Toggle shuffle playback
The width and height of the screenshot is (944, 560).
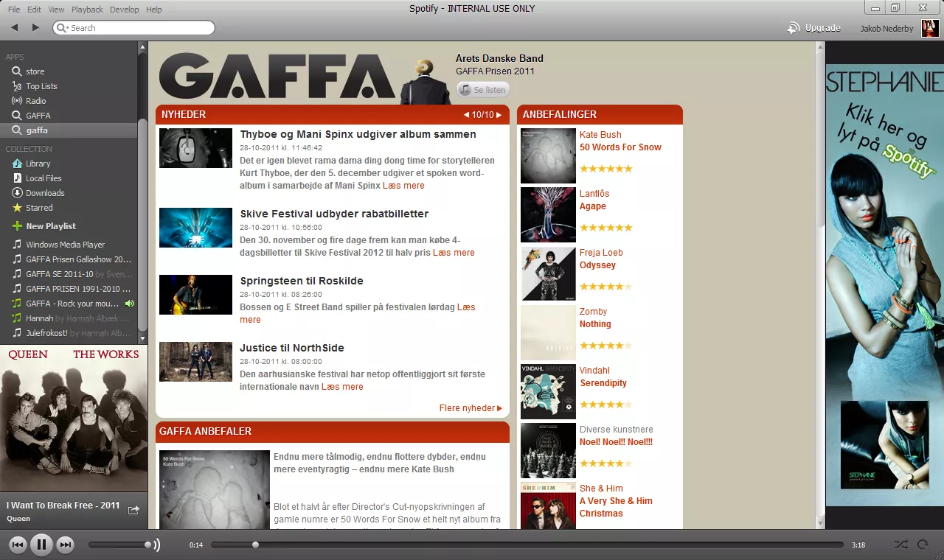point(900,545)
